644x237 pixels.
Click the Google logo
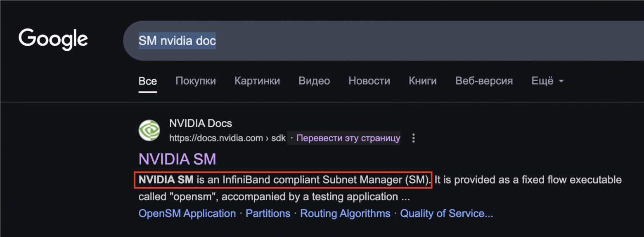(53, 40)
